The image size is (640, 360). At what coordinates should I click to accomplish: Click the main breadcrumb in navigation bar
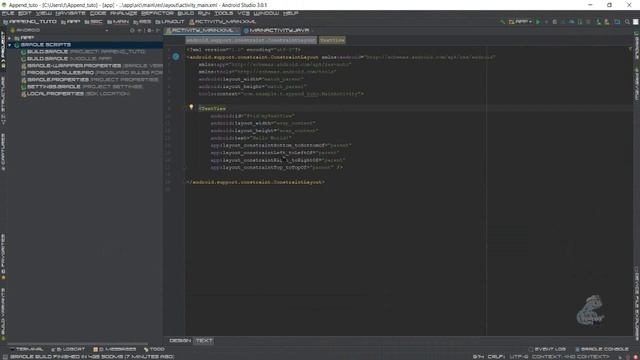118,22
